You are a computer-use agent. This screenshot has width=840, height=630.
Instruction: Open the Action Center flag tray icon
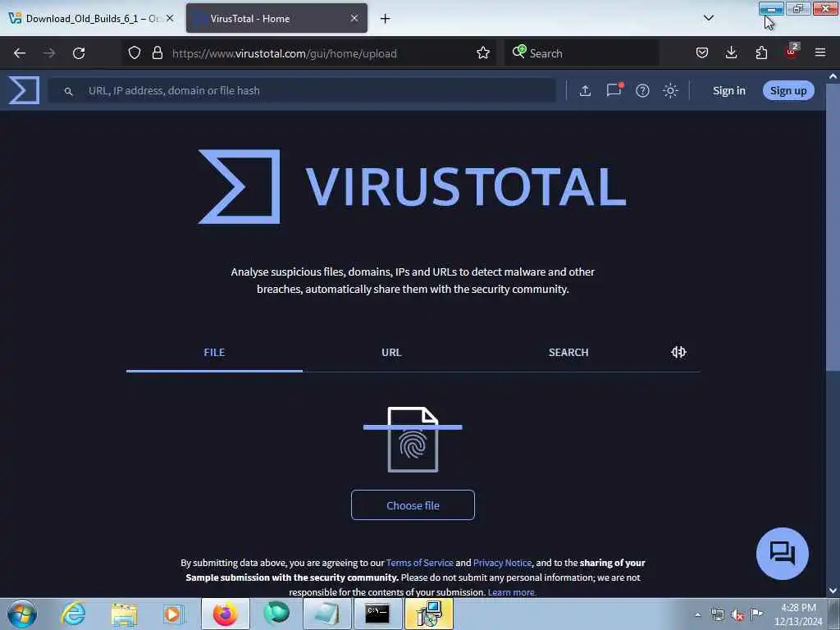(756, 614)
